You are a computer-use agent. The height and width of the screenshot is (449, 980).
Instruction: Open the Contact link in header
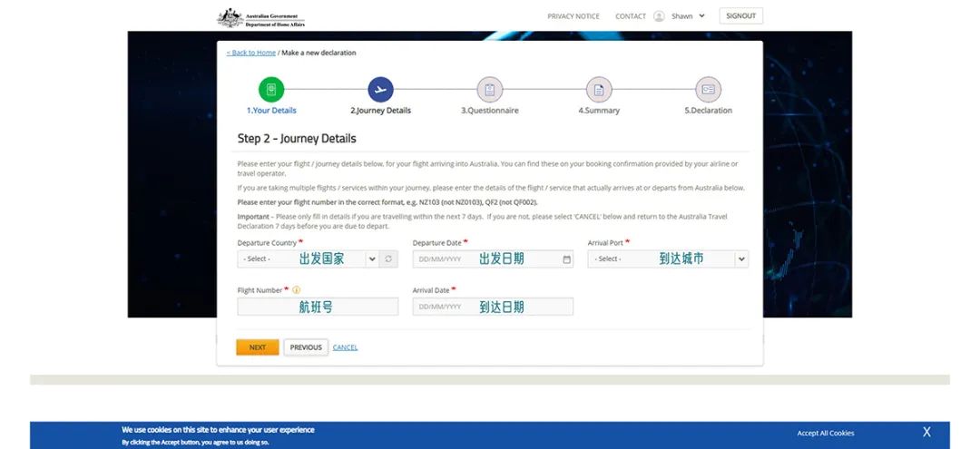point(630,16)
